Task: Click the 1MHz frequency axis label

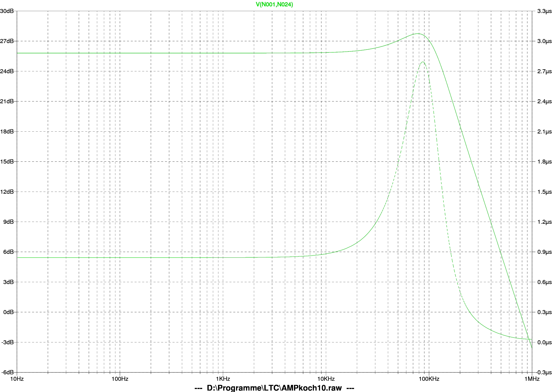Action: pyautogui.click(x=532, y=379)
